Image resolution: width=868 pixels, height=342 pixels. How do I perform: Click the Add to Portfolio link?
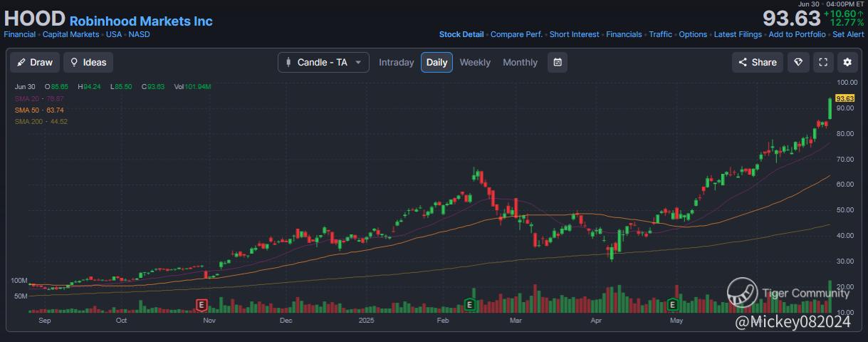click(x=798, y=34)
